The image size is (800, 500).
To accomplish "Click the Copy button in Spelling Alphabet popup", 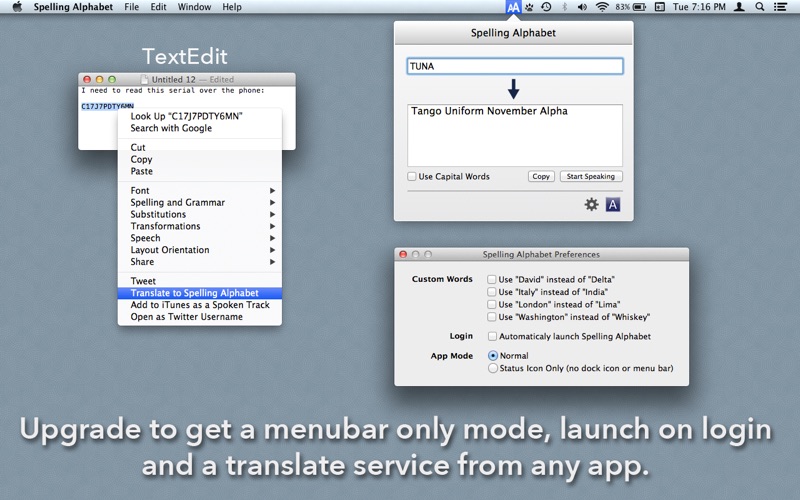I will click(x=541, y=177).
